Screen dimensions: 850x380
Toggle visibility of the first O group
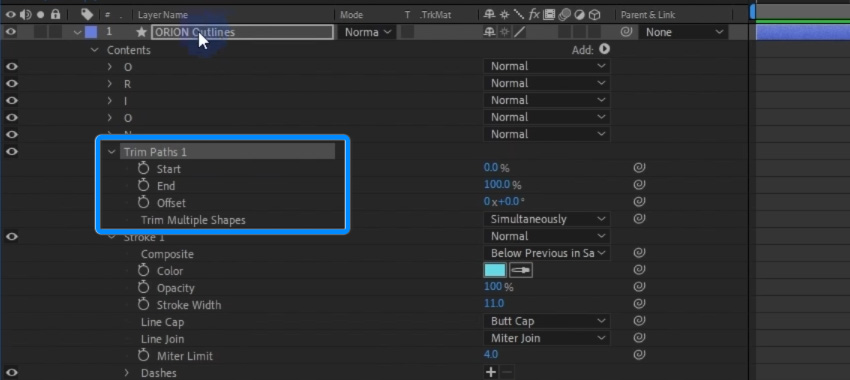tap(11, 66)
